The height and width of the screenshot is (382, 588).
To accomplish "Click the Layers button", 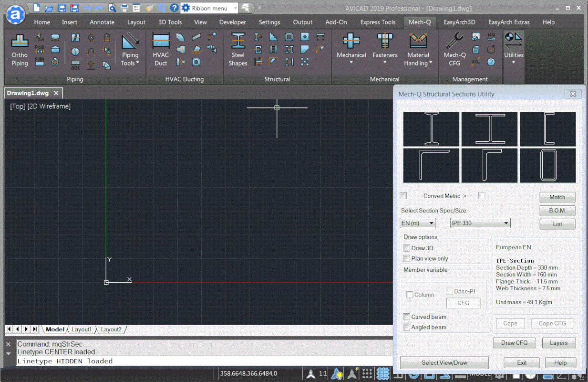I will pos(558,343).
